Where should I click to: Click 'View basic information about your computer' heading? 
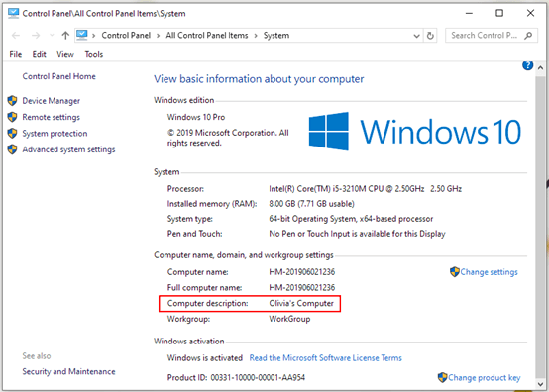(x=259, y=79)
